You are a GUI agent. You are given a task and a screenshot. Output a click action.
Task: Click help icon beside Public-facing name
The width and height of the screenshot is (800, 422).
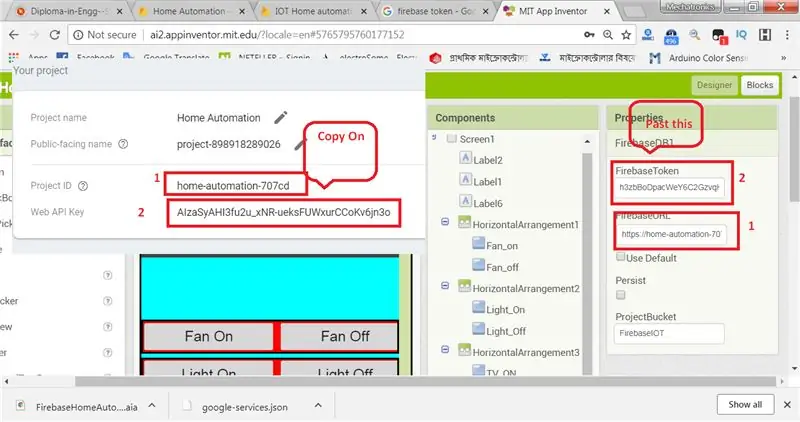123,144
